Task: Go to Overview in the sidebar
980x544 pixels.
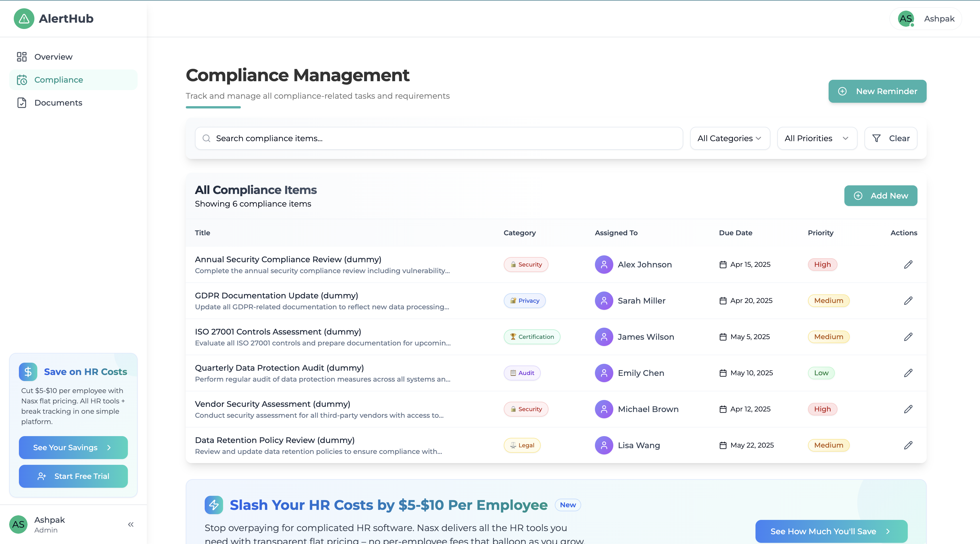Action: (73, 57)
